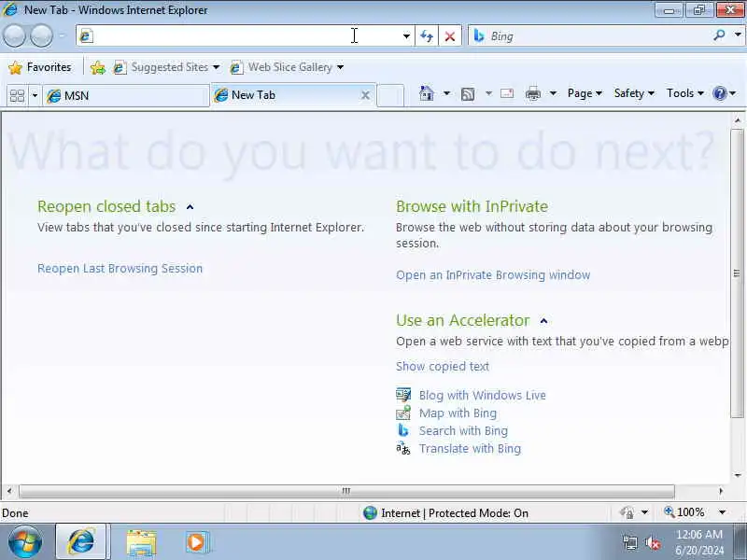Collapse the Reopen closed tabs section
Viewport: 747px width, 560px height.
tap(190, 207)
